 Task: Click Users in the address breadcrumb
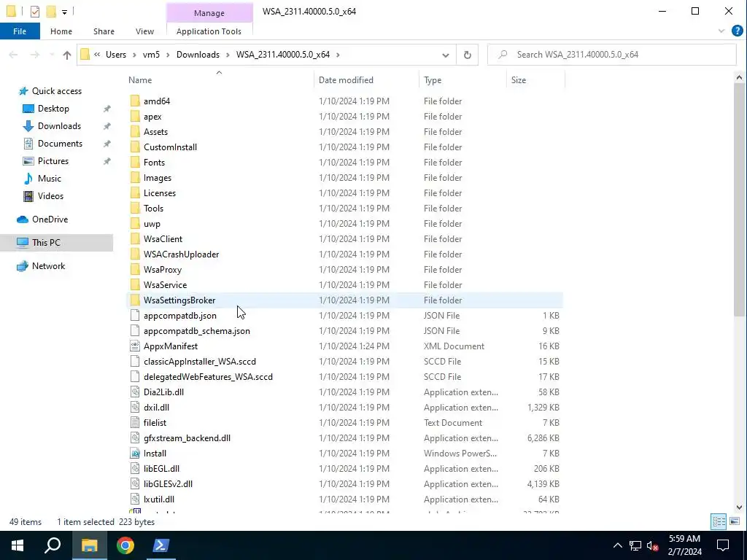pyautogui.click(x=116, y=55)
